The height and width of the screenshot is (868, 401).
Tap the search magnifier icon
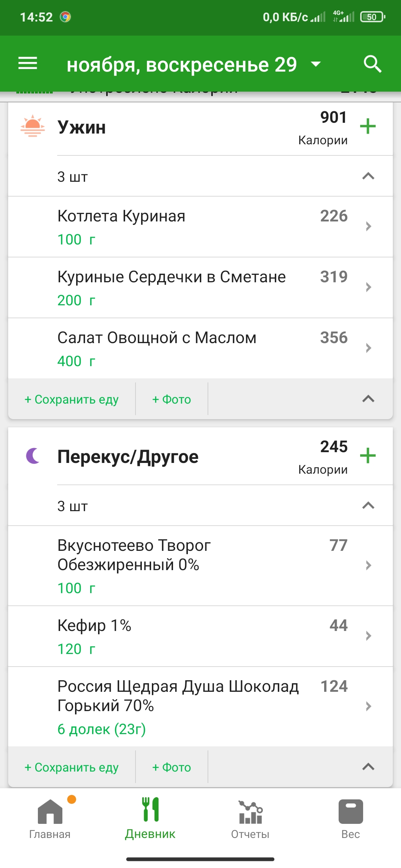pyautogui.click(x=372, y=64)
